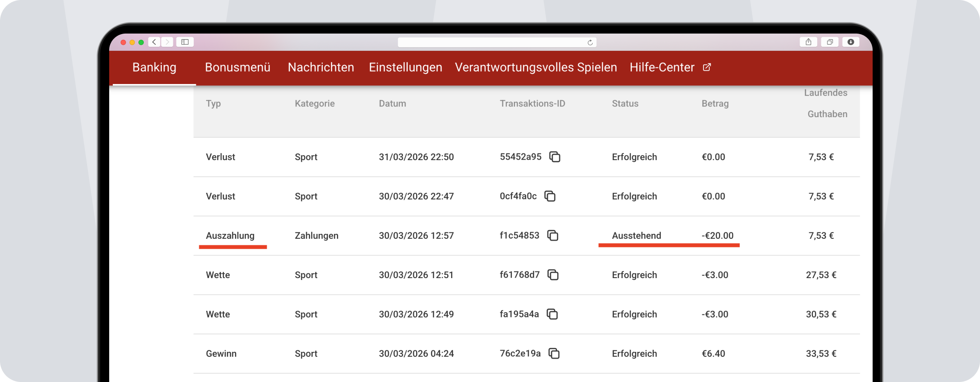Click the Typ column header
The image size is (980, 382).
[213, 103]
